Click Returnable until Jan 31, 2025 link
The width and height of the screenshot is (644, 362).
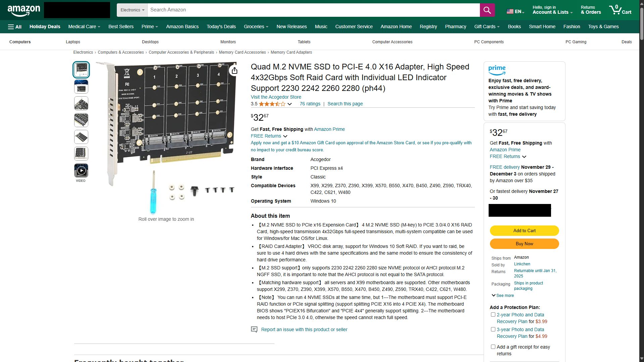coord(535,273)
